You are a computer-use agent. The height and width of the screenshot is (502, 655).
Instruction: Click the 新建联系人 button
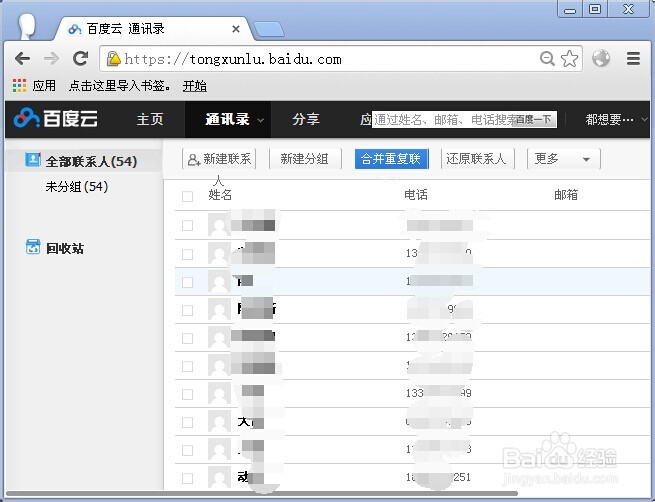(219, 159)
